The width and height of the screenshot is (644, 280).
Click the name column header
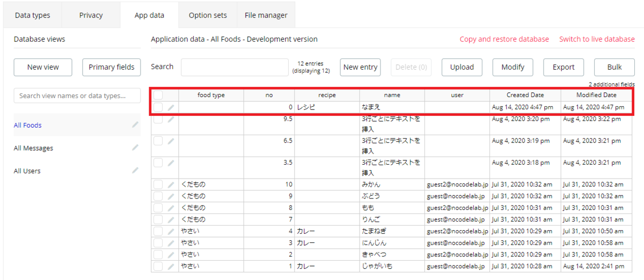point(392,95)
